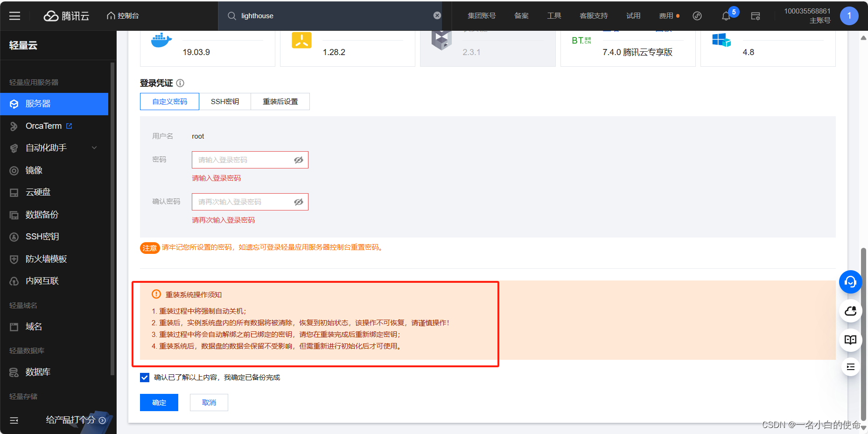Toggle visibility of the 确认密码 field
The width and height of the screenshot is (868, 434).
(x=299, y=202)
